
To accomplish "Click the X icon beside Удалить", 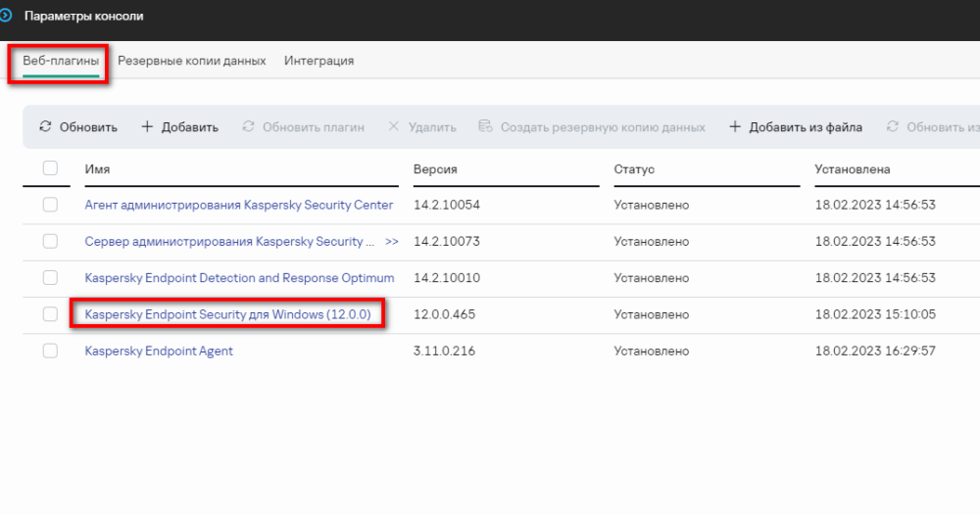I will pos(394,127).
